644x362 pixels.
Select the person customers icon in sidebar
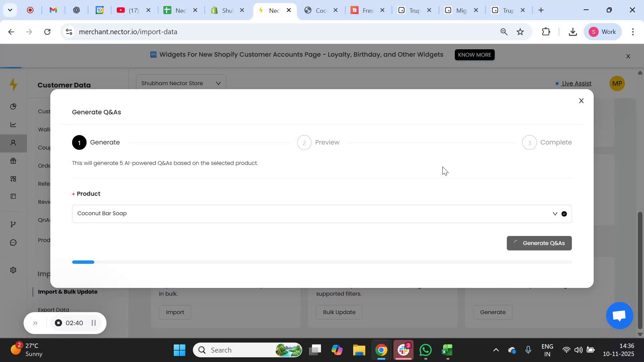click(13, 143)
